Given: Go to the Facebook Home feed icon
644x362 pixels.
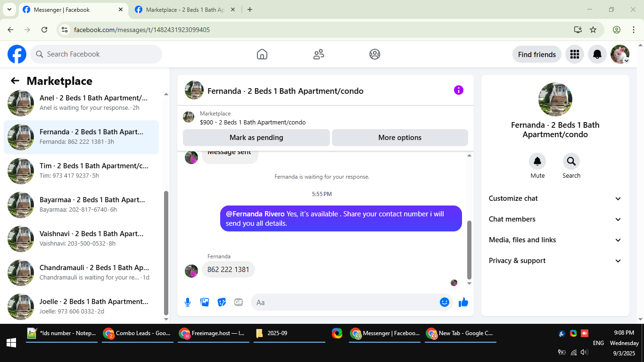Looking at the screenshot, I should [262, 54].
